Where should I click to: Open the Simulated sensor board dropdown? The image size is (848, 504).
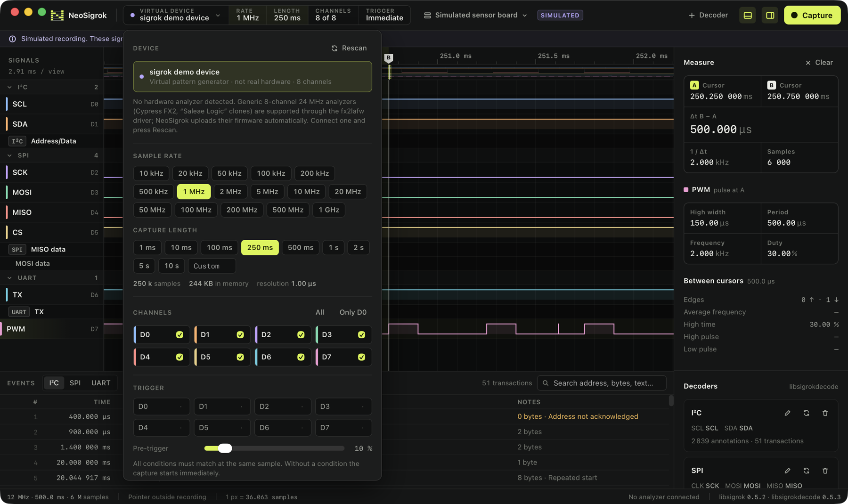pos(475,15)
